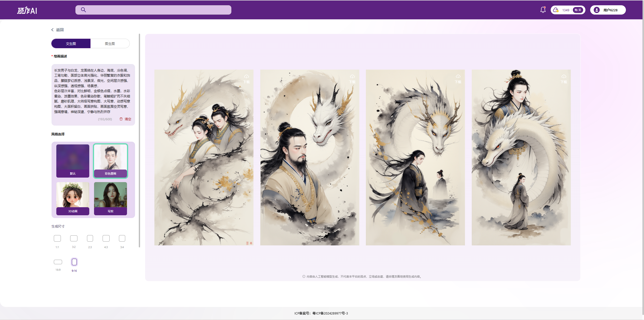Download the first generated dragon image
644x320 pixels.
pyautogui.click(x=246, y=78)
